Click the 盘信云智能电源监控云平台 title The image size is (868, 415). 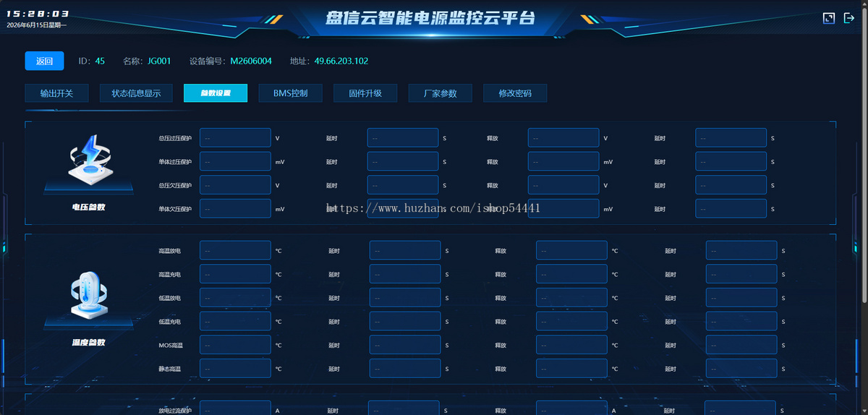click(x=430, y=17)
